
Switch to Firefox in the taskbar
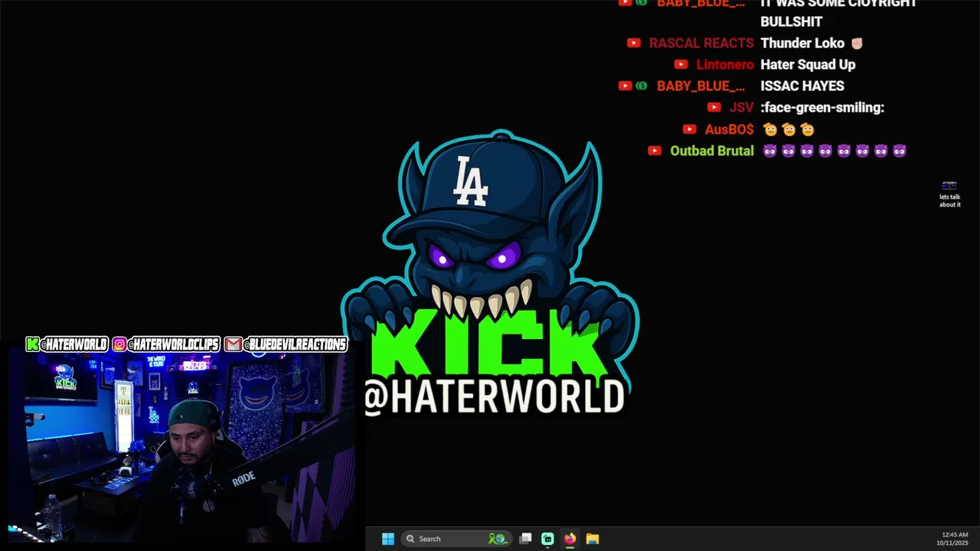click(570, 539)
